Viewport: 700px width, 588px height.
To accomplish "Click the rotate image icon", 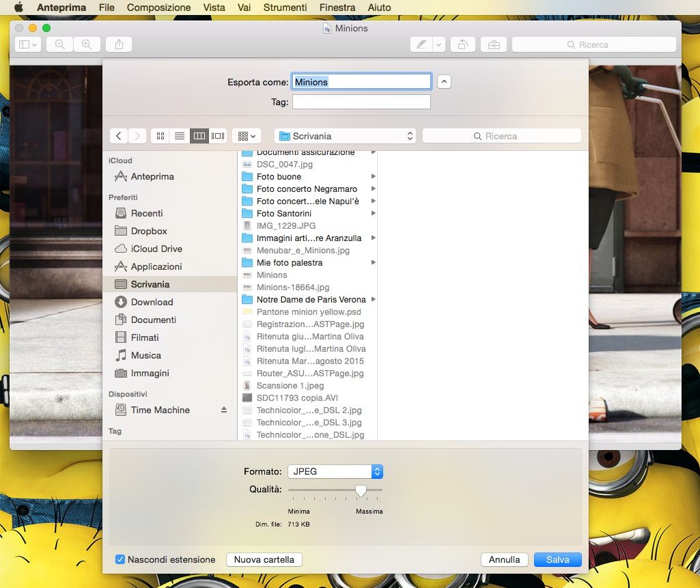I will (x=462, y=44).
